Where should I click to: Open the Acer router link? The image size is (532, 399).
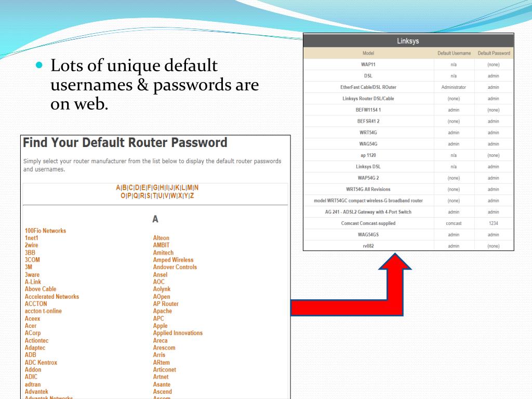31,326
